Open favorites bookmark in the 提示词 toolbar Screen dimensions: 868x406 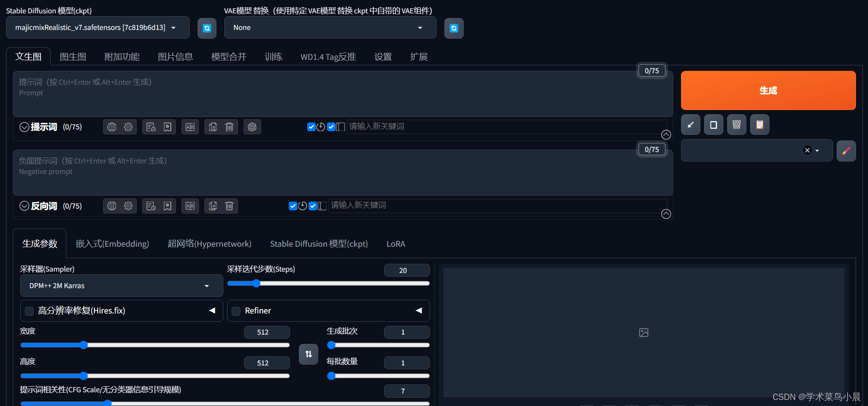coord(168,127)
